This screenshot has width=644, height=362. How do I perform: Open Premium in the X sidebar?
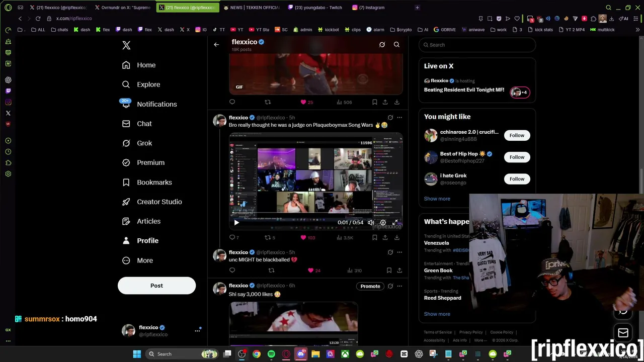pos(143,162)
